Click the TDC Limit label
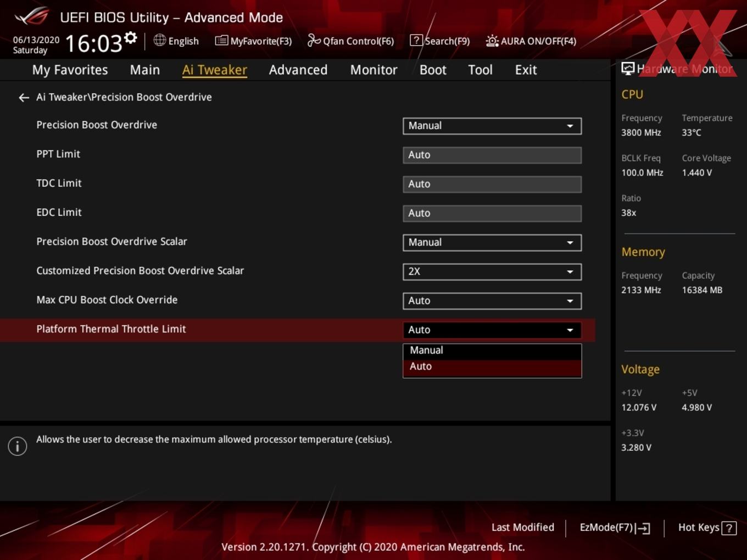Screen dimensions: 747x560 (x=59, y=183)
